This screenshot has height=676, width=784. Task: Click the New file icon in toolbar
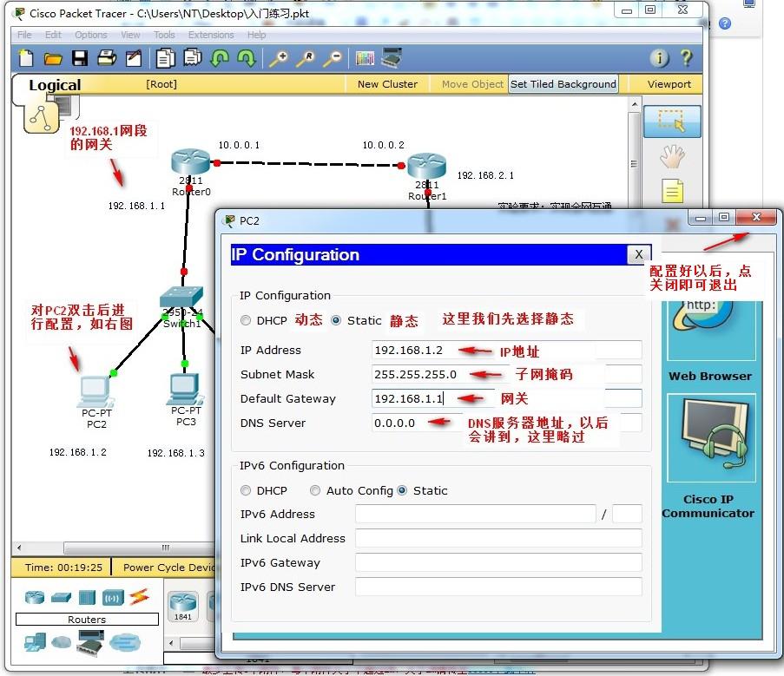click(26, 58)
